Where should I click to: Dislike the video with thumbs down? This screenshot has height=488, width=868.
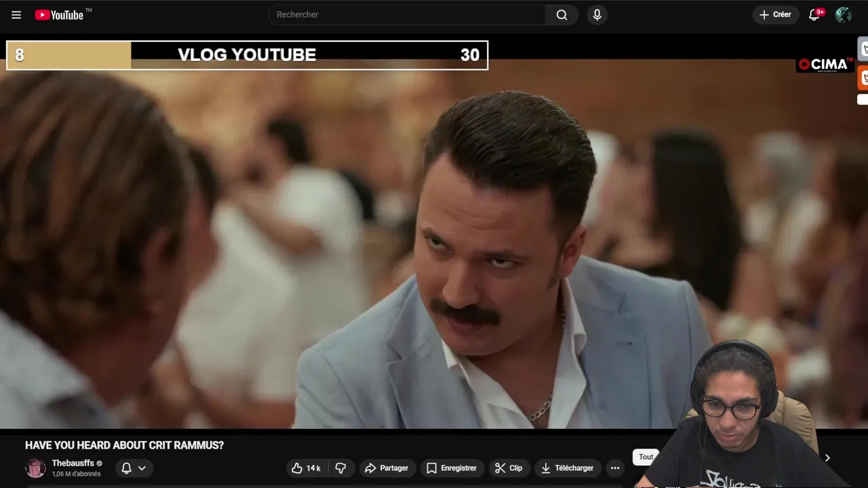(x=340, y=468)
